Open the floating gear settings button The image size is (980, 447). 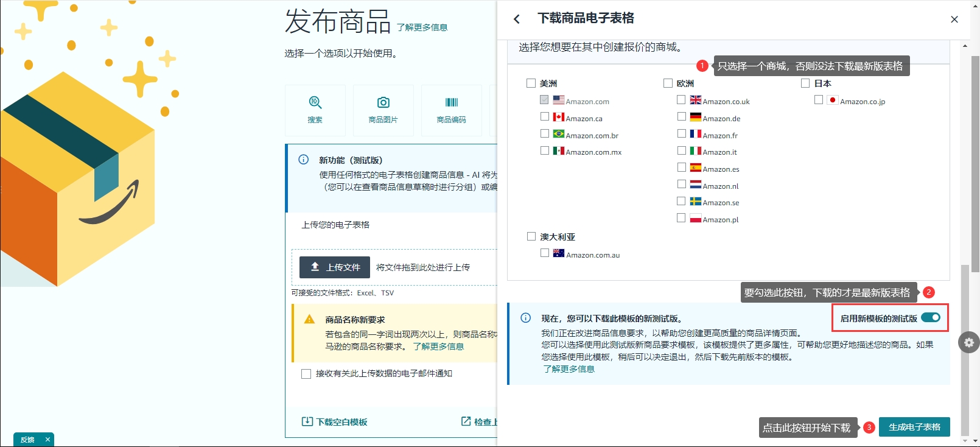[x=969, y=342]
